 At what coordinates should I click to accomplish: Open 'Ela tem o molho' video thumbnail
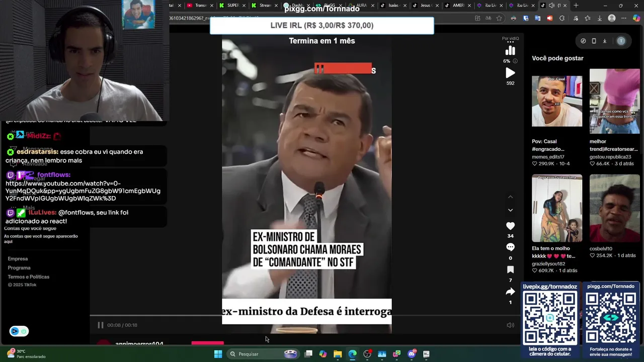click(557, 208)
